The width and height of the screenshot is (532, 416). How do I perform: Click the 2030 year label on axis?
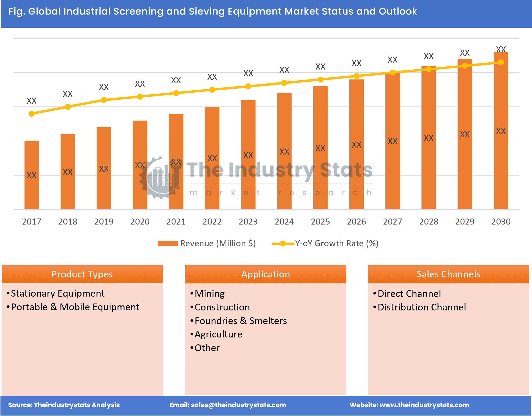click(501, 222)
